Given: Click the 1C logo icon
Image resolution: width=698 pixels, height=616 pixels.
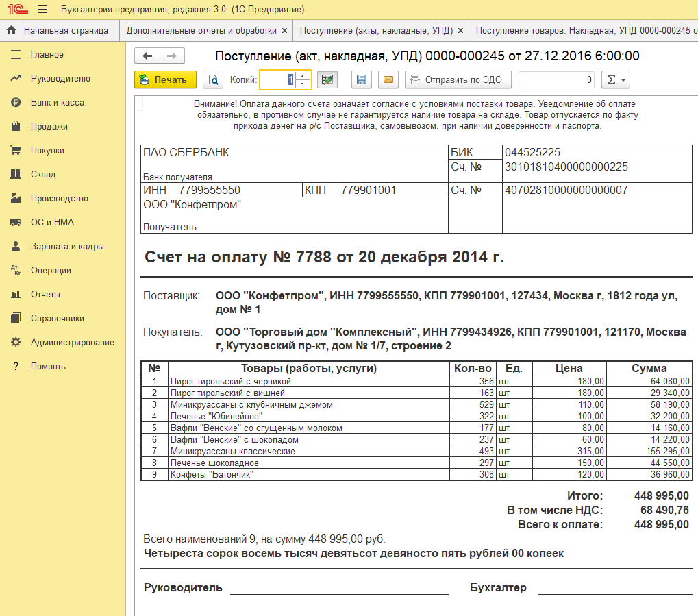Looking at the screenshot, I should pos(18,9).
